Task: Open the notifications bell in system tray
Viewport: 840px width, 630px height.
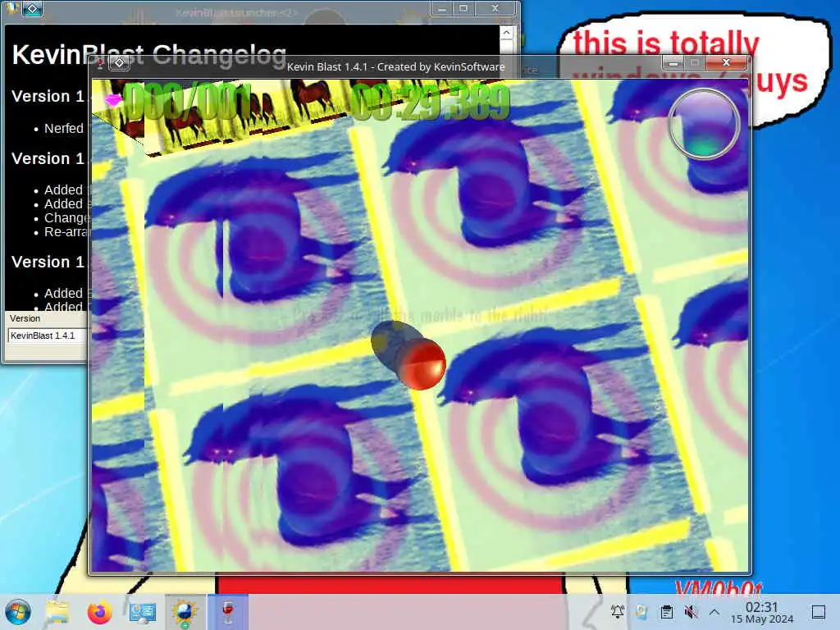Action: [x=618, y=611]
